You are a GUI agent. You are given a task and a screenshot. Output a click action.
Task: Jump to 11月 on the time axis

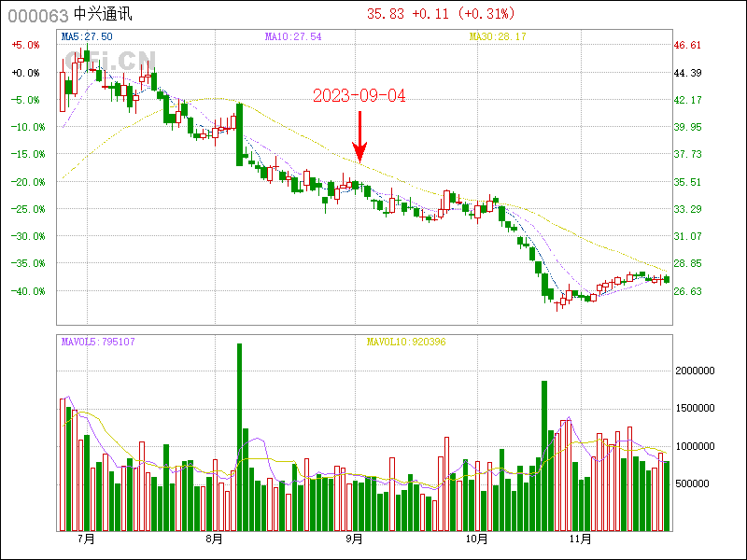(x=580, y=539)
